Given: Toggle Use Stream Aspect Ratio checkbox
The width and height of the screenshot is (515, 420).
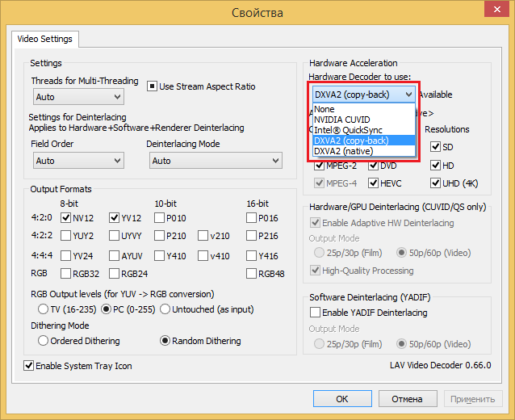Looking at the screenshot, I should (x=152, y=86).
